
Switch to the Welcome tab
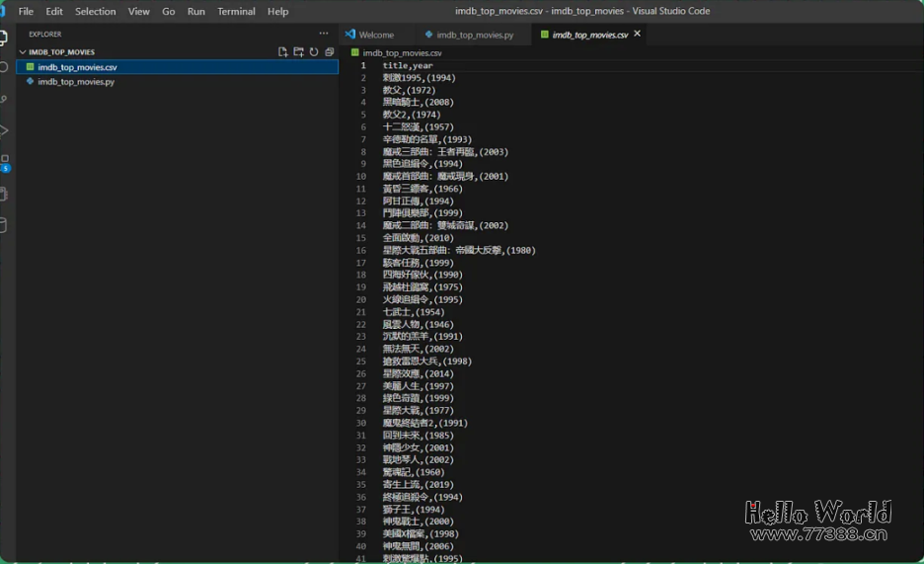pos(375,35)
